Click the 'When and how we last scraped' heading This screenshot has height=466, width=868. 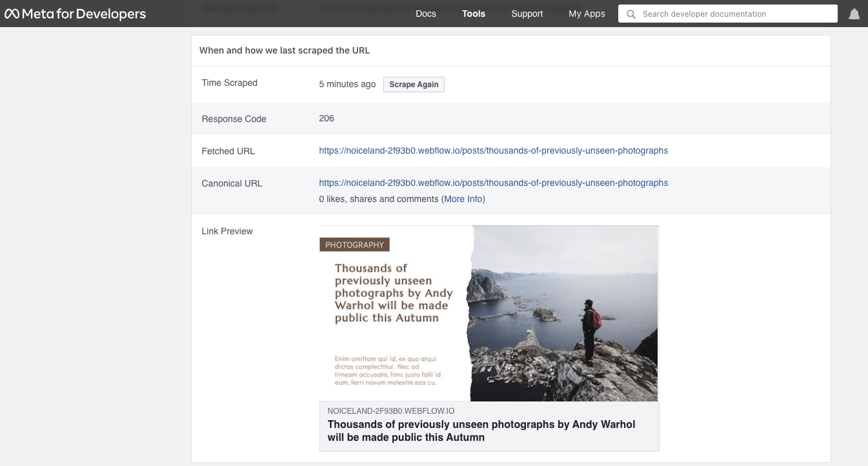pyautogui.click(x=284, y=50)
